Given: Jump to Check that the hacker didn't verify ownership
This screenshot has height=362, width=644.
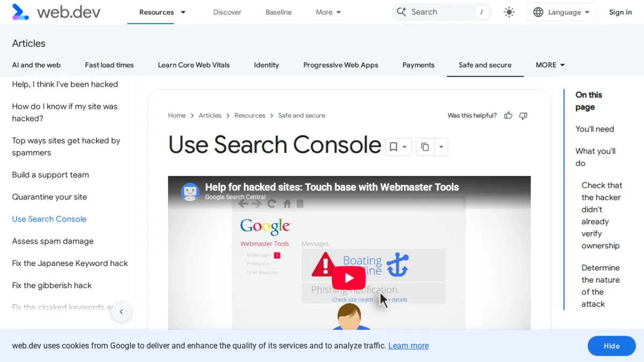Looking at the screenshot, I should 602,216.
